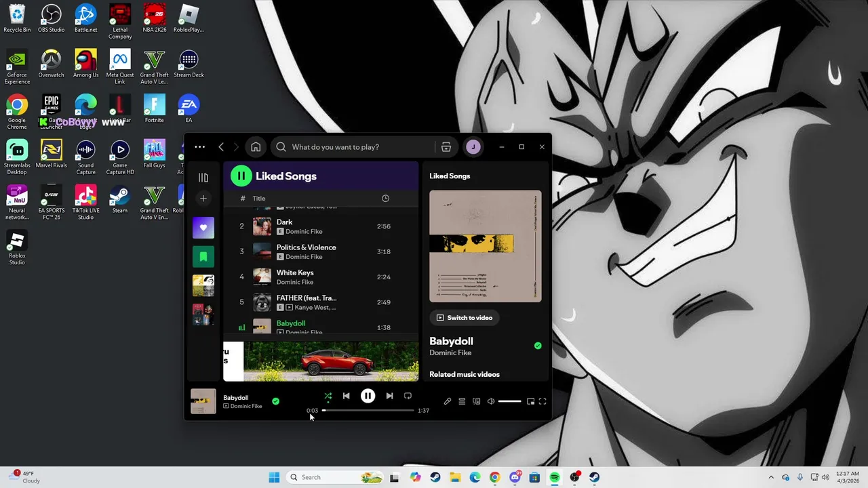Select the Streamlabs Desktop icon

[x=17, y=158]
